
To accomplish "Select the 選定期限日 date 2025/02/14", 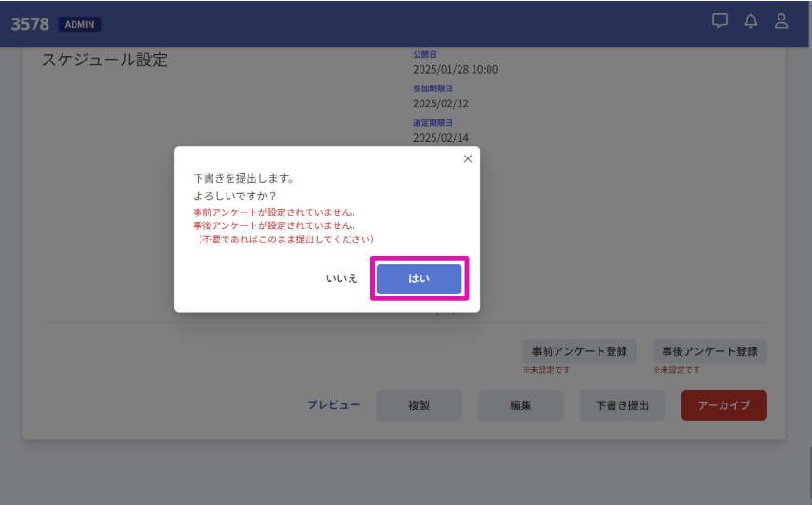I will tap(441, 138).
